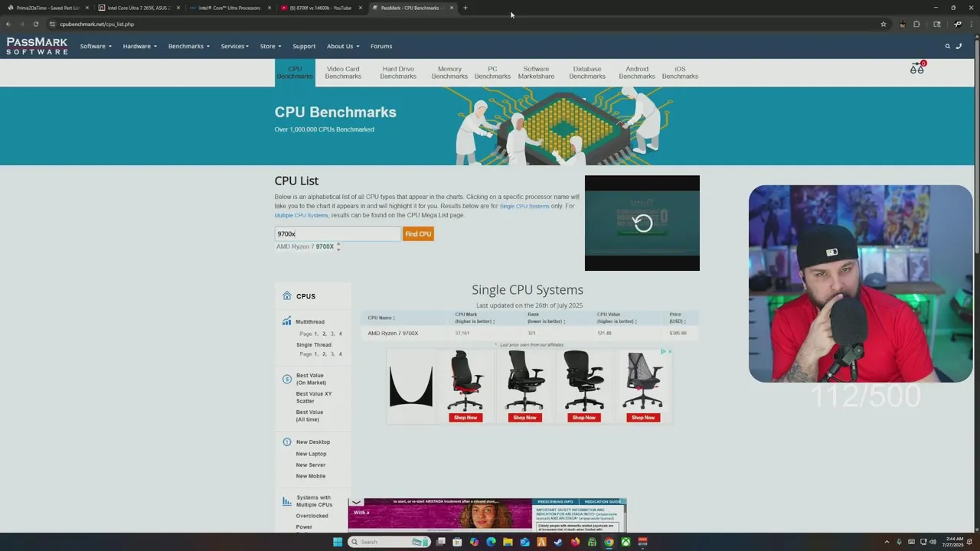The image size is (980, 551).
Task: Open a new browser tab with plus icon
Action: [465, 8]
